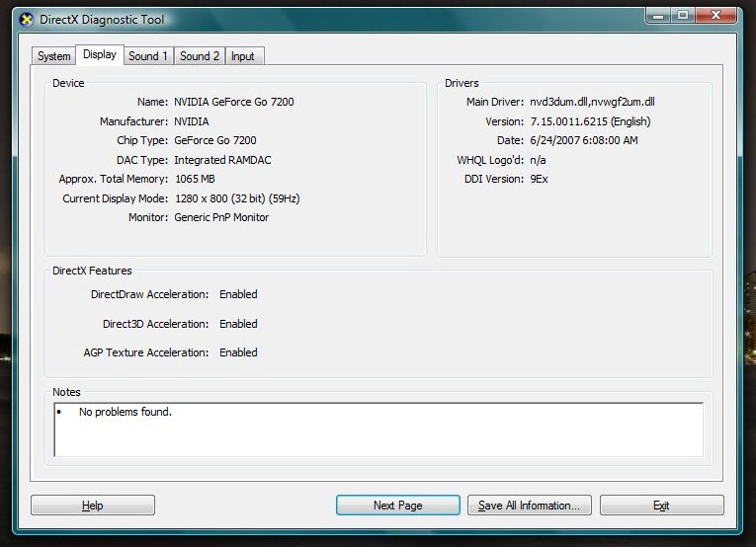756x547 pixels.
Task: Click device name 'NVIDIA GeForce Go 7200'
Action: point(234,102)
